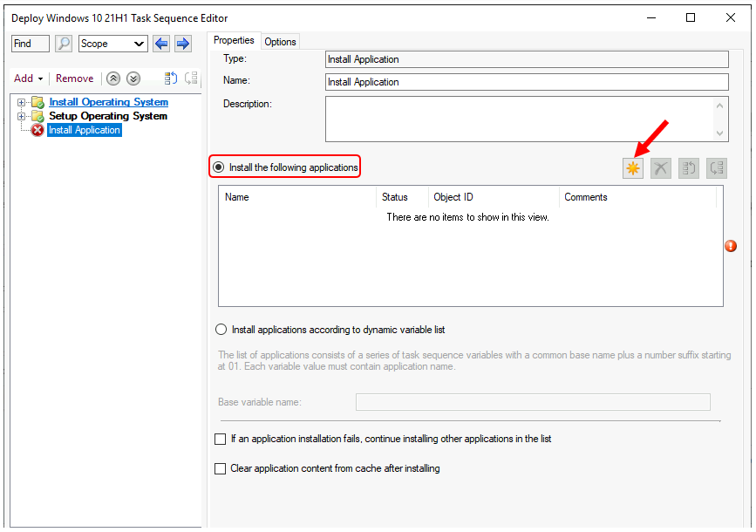Click the Remove button
756x532 pixels.
click(x=75, y=78)
